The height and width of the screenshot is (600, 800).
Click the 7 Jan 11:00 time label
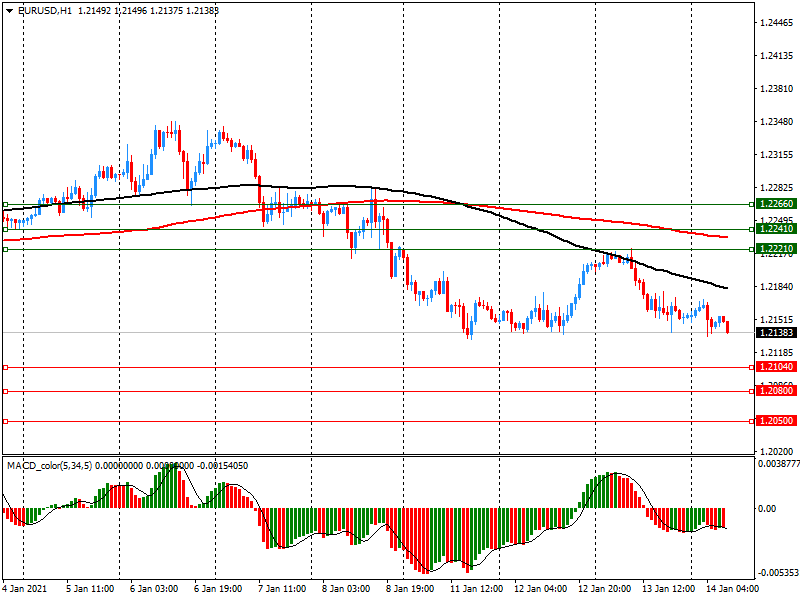(284, 589)
